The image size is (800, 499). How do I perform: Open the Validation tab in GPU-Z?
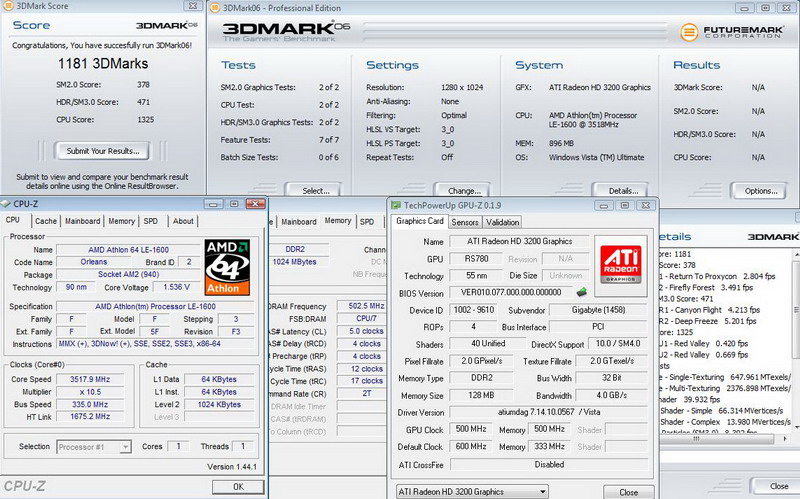[502, 222]
